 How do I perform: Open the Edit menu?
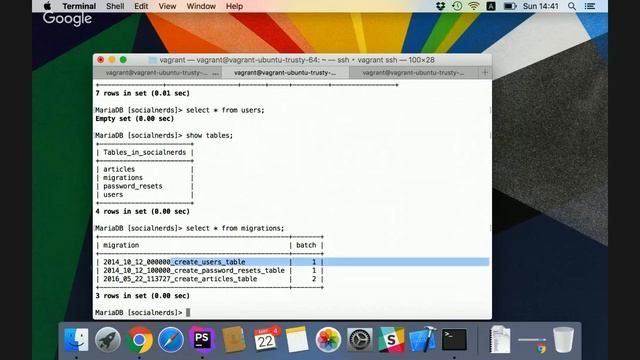(x=141, y=6)
